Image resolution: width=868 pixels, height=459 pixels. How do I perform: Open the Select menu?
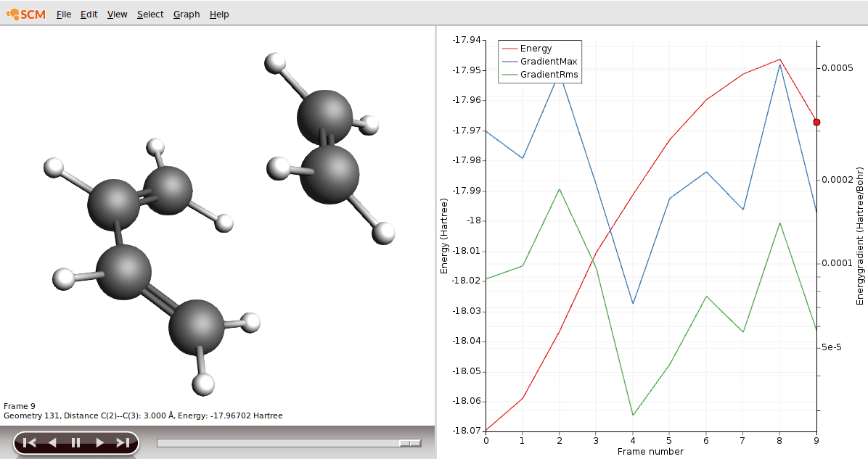[x=150, y=15]
